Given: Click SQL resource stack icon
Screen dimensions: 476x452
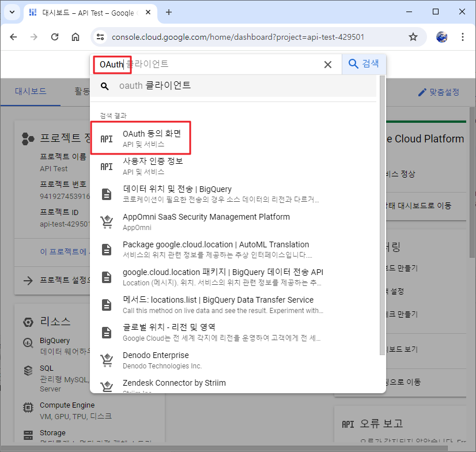Looking at the screenshot, I should click(x=28, y=371).
